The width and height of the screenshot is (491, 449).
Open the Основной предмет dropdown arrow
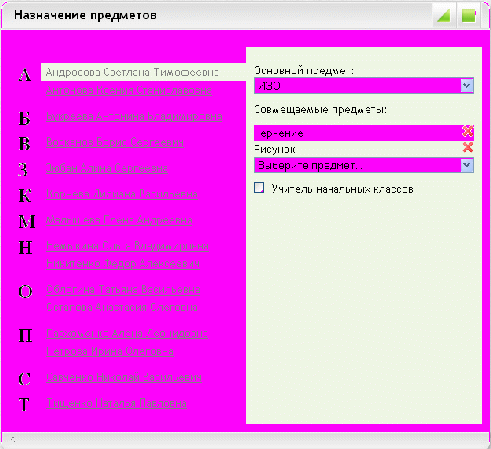(467, 86)
